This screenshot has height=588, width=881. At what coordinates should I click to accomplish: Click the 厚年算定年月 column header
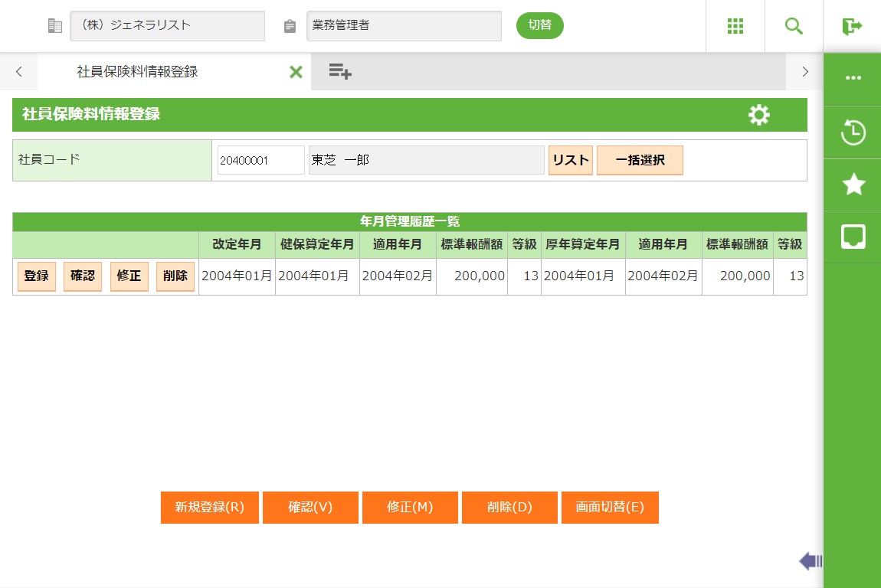[583, 244]
